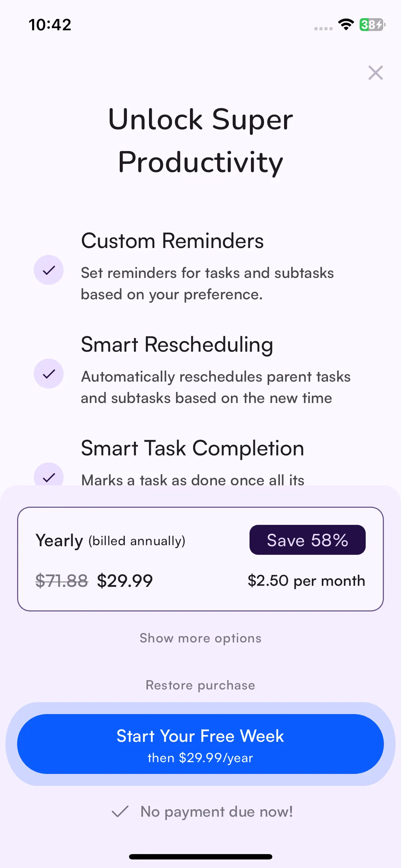This screenshot has width=401, height=868.
Task: Tap the Smart Task Completion heading
Action: pos(192,448)
